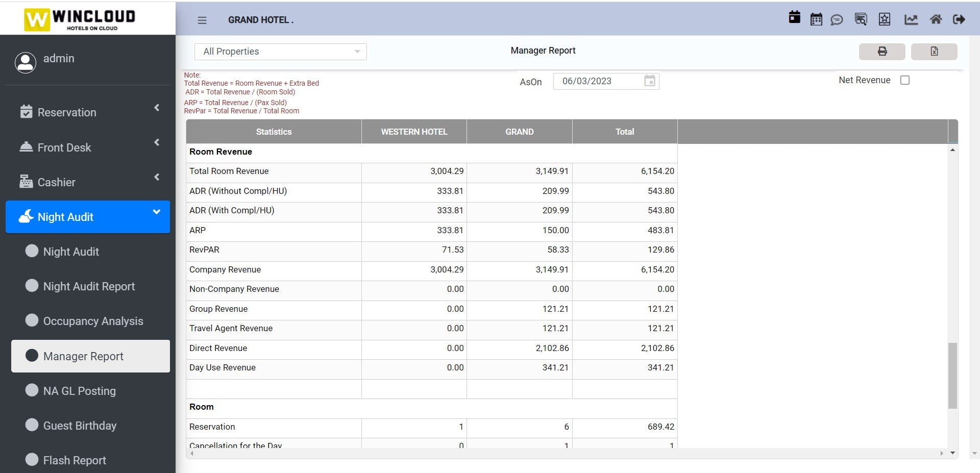The height and width of the screenshot is (473, 980).
Task: Open the line chart analytics icon
Action: [x=911, y=19]
